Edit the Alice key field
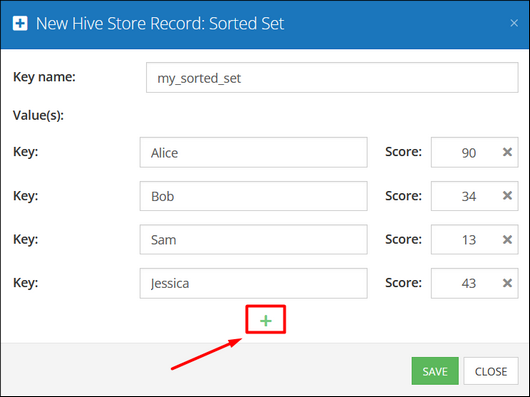Image resolution: width=530 pixels, height=397 pixels. pyautogui.click(x=254, y=152)
